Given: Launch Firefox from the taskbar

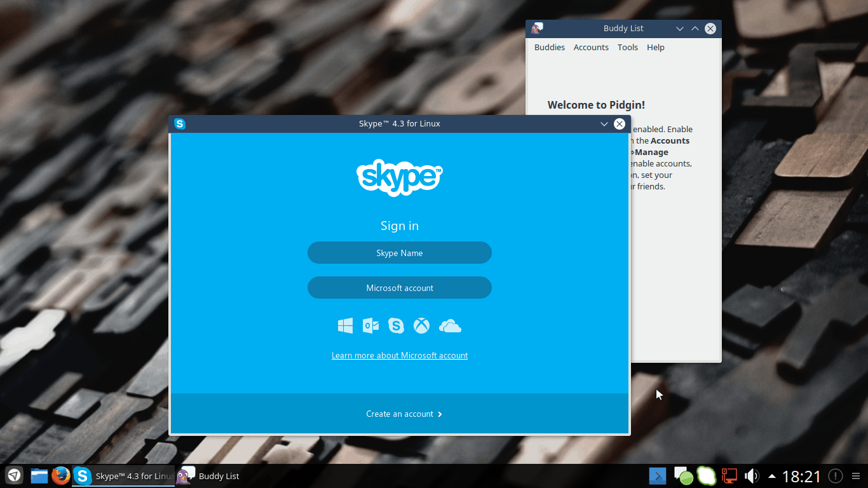Looking at the screenshot, I should click(x=61, y=475).
